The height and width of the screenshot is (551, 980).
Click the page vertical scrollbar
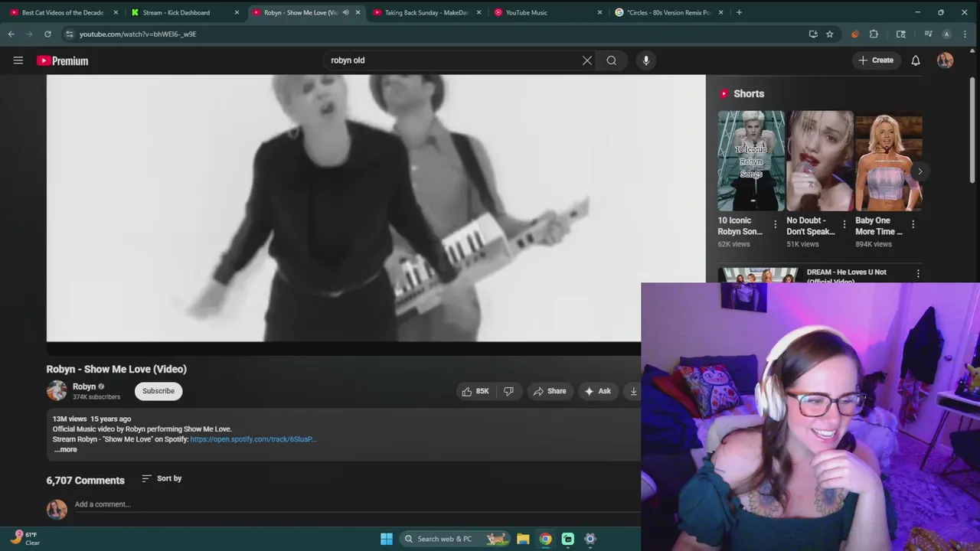click(972, 130)
